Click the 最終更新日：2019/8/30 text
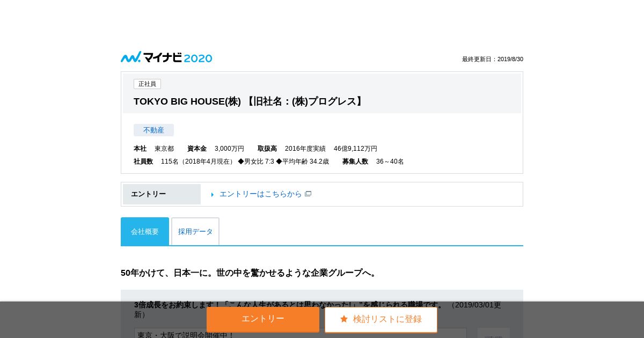The width and height of the screenshot is (644, 338). pos(493,59)
